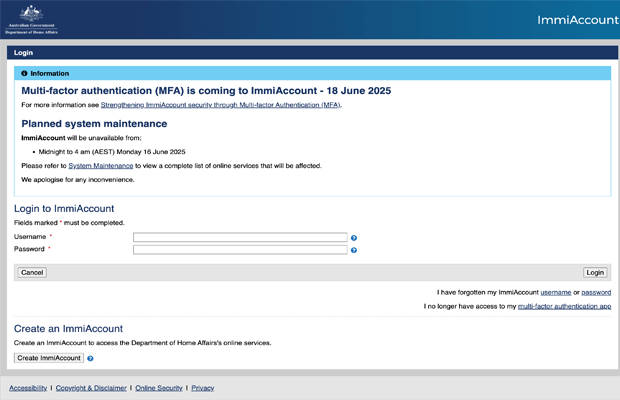Click the 'Create an ImmiAccount' heading
The width and height of the screenshot is (620, 400).
[68, 328]
